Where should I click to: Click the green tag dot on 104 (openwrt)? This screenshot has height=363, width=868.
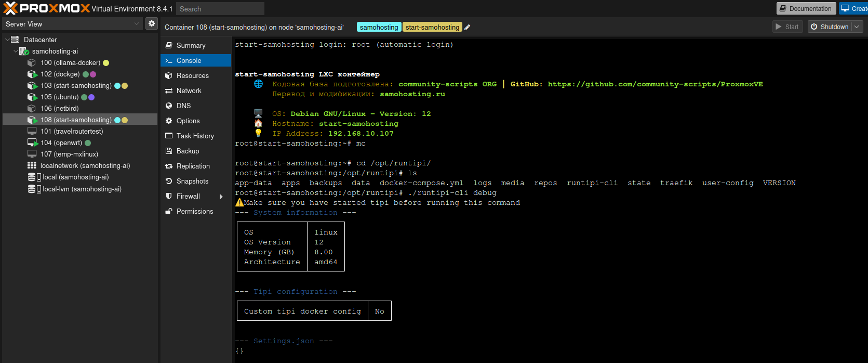point(88,143)
